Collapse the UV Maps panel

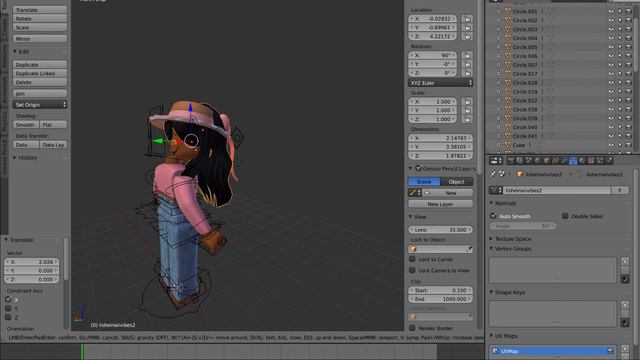point(491,336)
